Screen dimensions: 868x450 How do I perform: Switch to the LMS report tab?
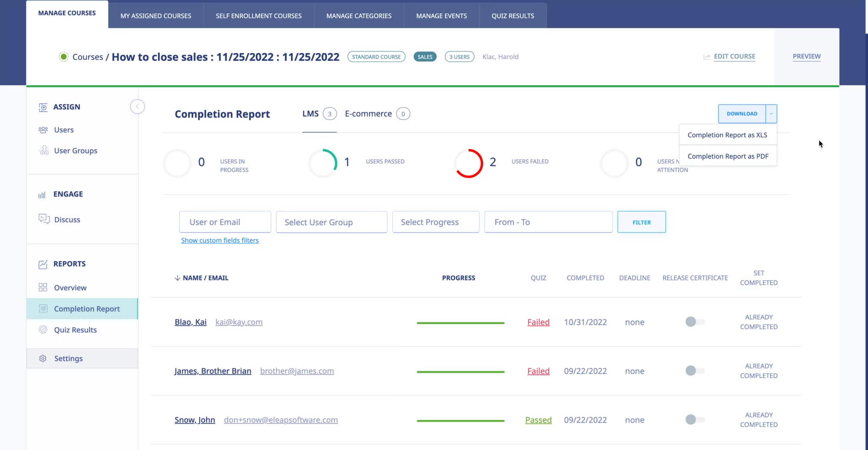click(319, 114)
